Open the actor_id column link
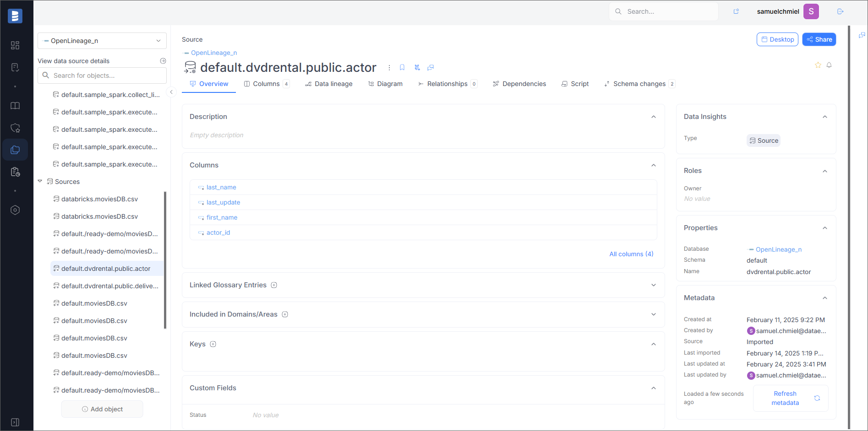The height and width of the screenshot is (431, 868). point(218,232)
